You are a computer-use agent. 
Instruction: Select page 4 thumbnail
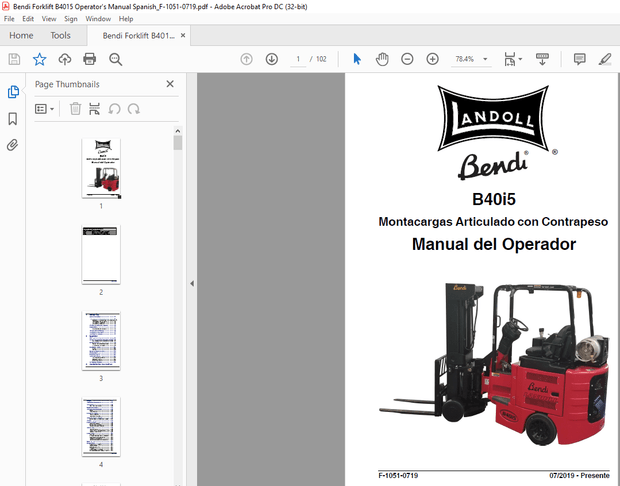point(101,427)
